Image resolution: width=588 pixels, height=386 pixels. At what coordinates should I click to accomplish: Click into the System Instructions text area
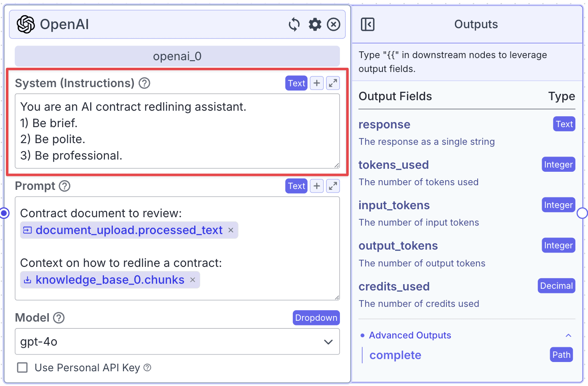(177, 131)
